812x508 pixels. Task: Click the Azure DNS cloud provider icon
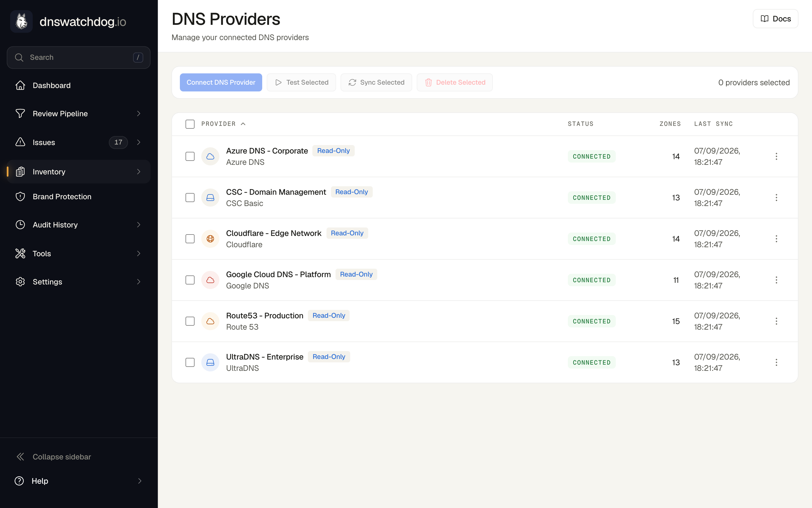coord(210,156)
